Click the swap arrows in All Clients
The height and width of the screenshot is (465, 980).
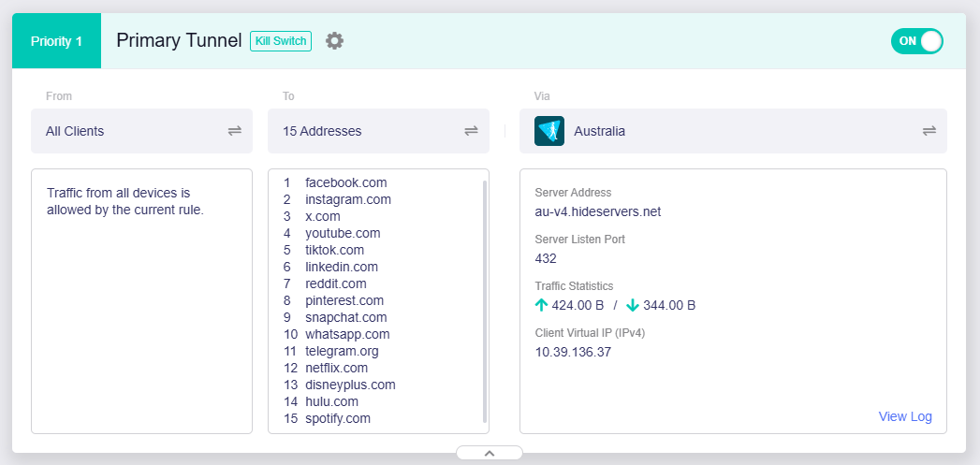(x=235, y=131)
